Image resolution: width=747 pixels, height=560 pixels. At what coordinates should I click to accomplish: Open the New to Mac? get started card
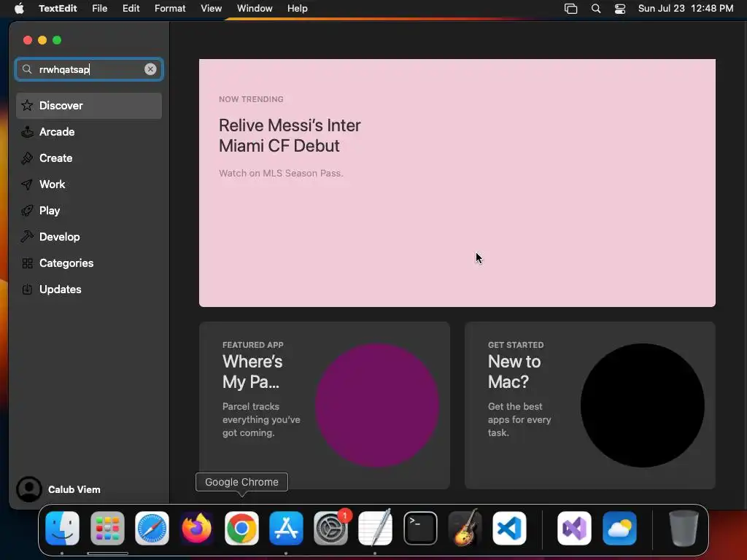click(x=589, y=405)
